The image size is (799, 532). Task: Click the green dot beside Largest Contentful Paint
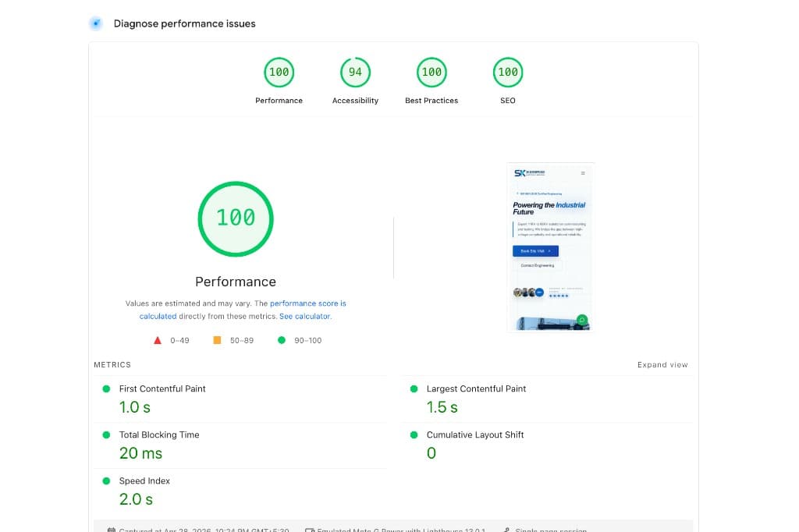[414, 388]
